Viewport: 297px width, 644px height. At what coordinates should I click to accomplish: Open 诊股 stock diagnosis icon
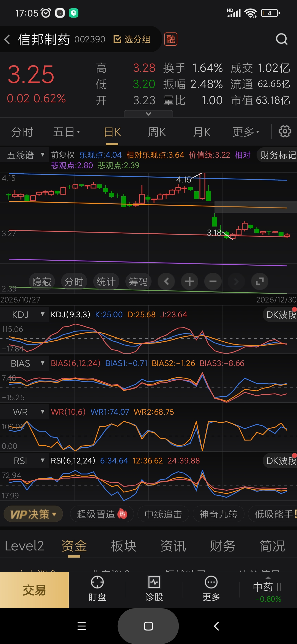pos(154,588)
